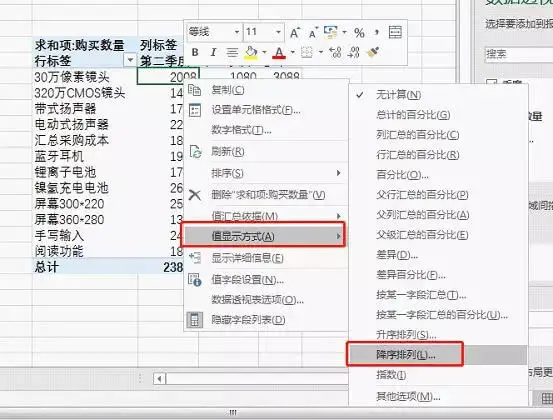553x420 pixels.
Task: Choose 刷新(R) in context menu
Action: pos(266,152)
